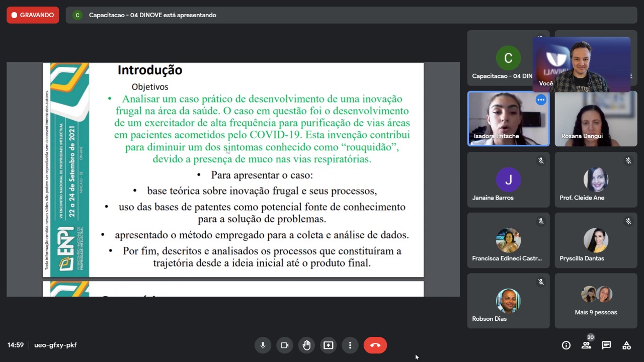Open the chat panel icon

[606, 345]
